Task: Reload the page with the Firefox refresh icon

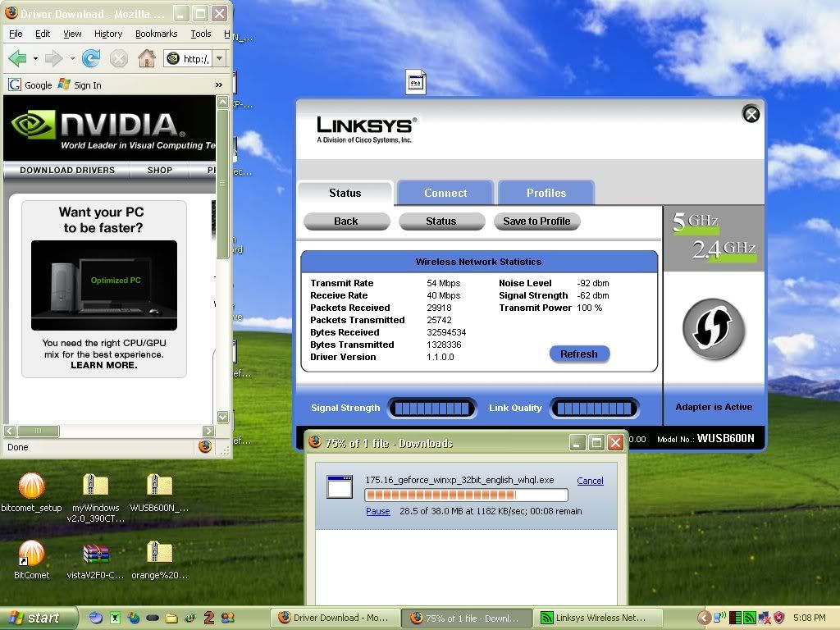Action: coord(90,58)
